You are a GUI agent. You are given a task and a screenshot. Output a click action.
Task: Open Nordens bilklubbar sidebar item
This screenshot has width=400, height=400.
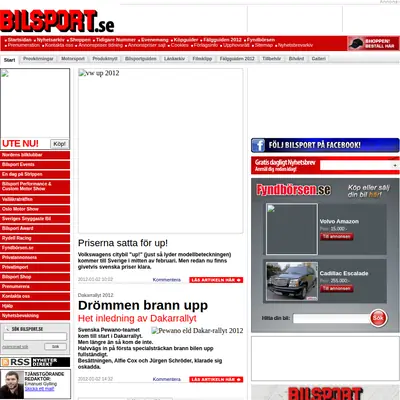point(35,155)
